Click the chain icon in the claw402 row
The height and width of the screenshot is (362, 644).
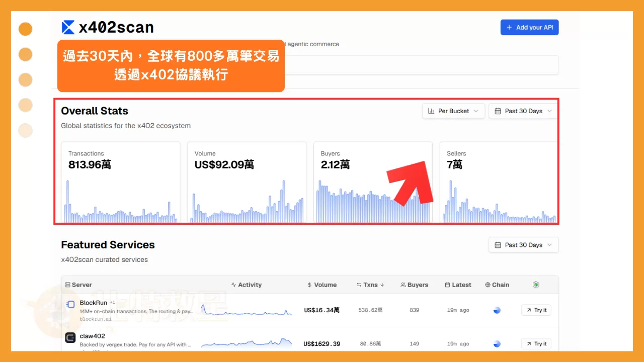coord(497,344)
